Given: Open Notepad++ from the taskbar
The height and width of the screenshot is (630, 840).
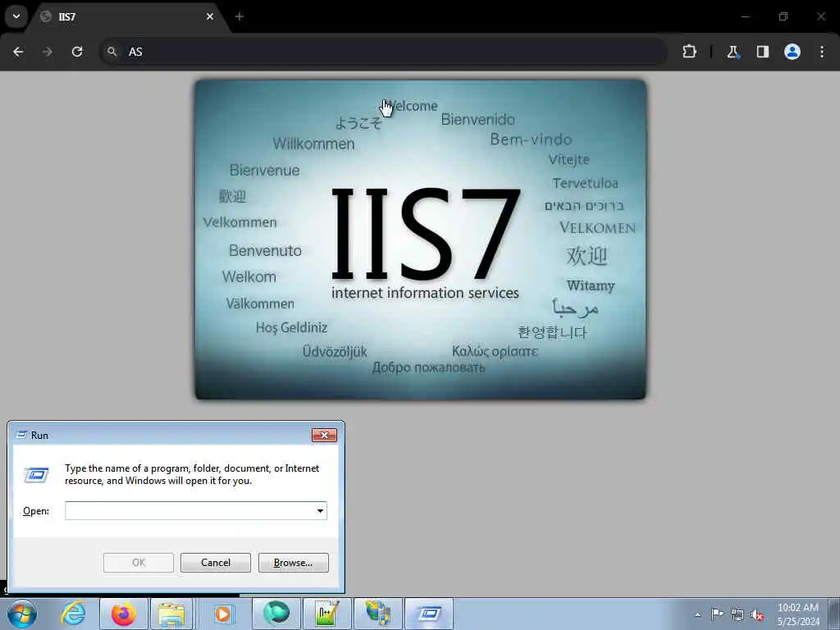Looking at the screenshot, I should coord(326,614).
